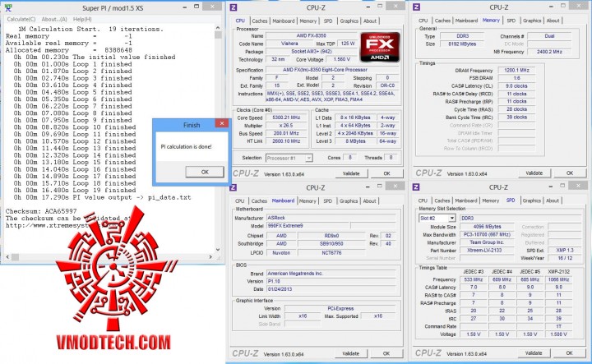Click the Package field Socket AM3+ (942)
592x364 pixels.
point(311,52)
